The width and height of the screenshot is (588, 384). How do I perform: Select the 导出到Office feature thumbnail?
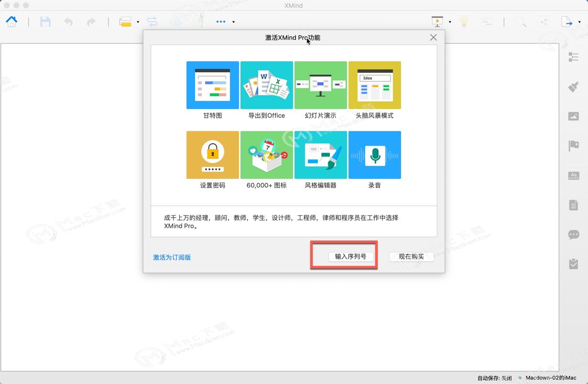(x=267, y=85)
